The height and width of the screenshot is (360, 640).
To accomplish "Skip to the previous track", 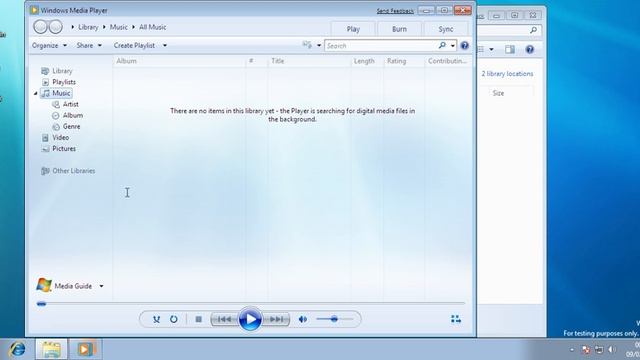I will [224, 319].
